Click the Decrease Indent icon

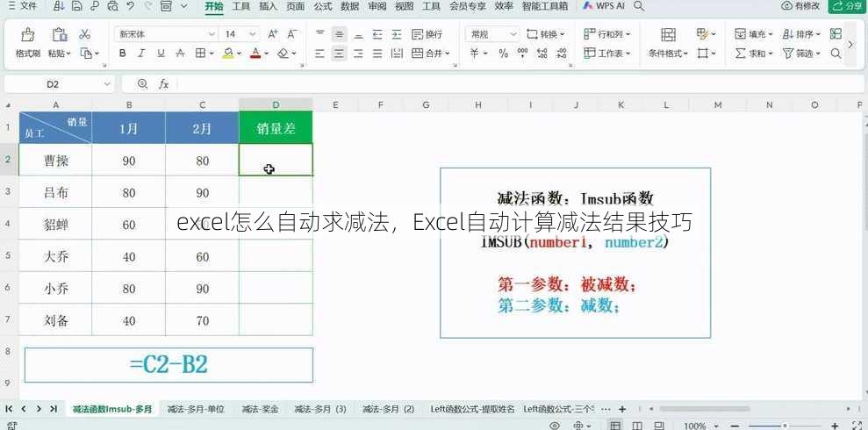(x=377, y=34)
